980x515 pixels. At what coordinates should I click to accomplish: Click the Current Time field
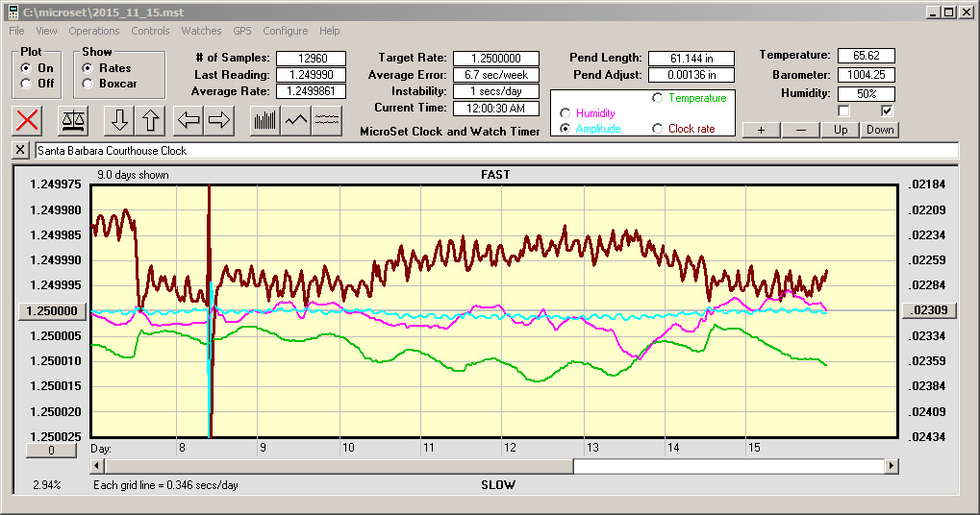[x=496, y=108]
